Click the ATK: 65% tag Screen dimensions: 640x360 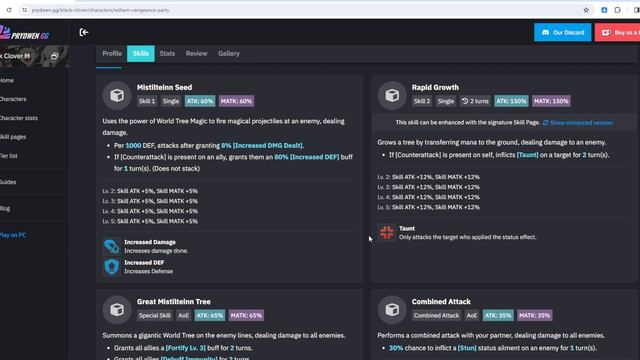(x=209, y=316)
